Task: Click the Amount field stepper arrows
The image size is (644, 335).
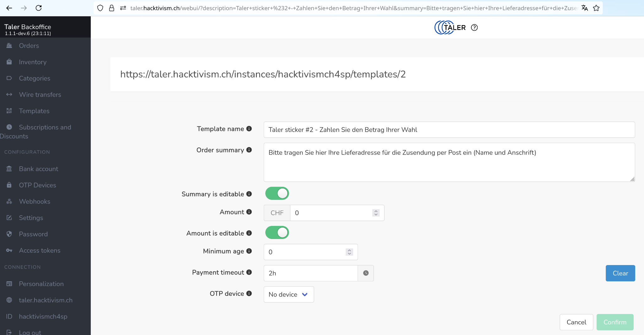Action: (376, 213)
